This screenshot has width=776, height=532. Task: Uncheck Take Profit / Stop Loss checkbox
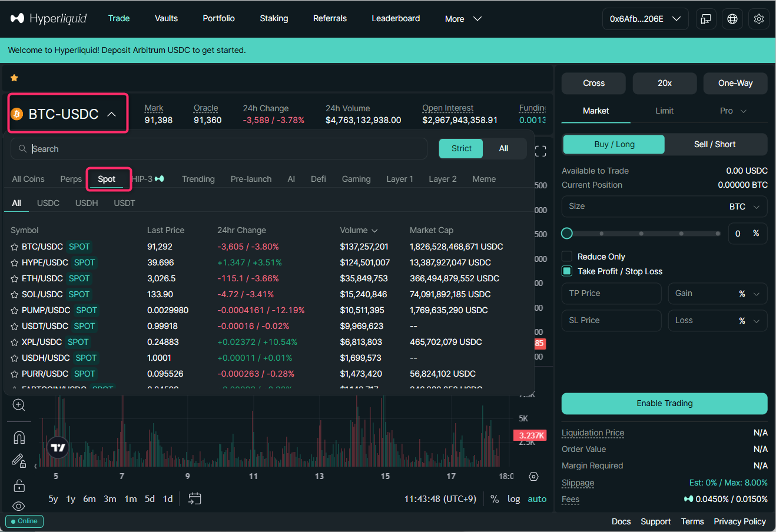point(567,271)
